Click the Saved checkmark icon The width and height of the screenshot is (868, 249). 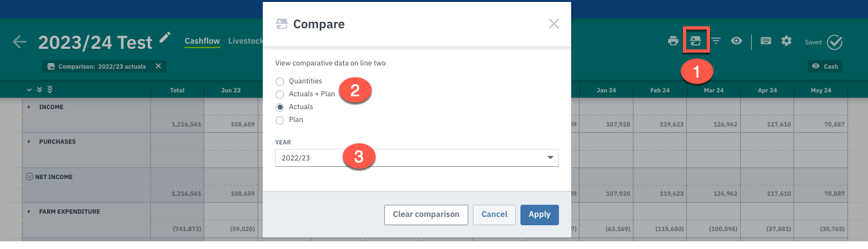pos(835,42)
